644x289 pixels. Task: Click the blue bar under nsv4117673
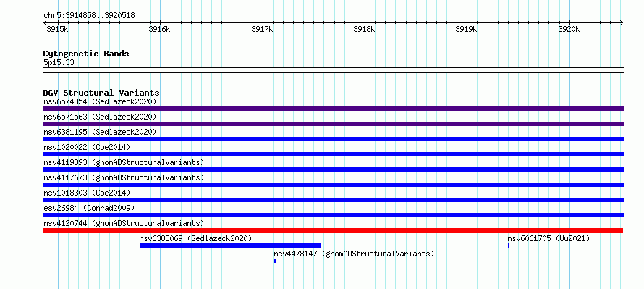(333, 185)
